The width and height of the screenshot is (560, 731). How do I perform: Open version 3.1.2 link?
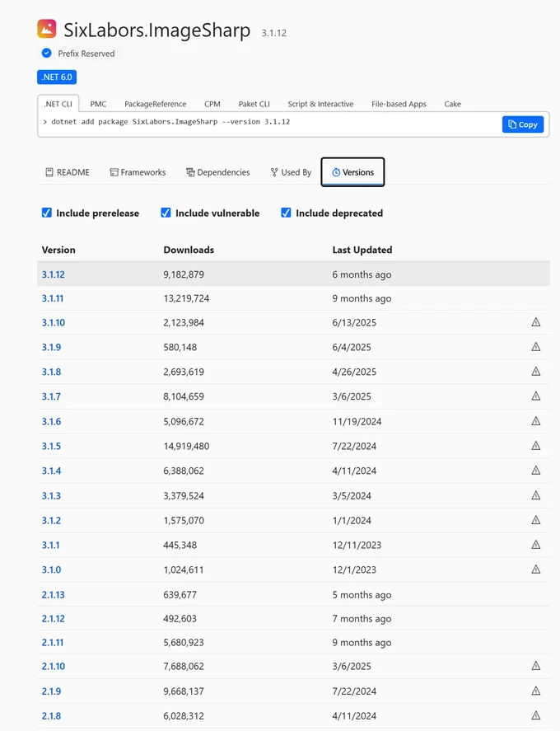pos(51,520)
